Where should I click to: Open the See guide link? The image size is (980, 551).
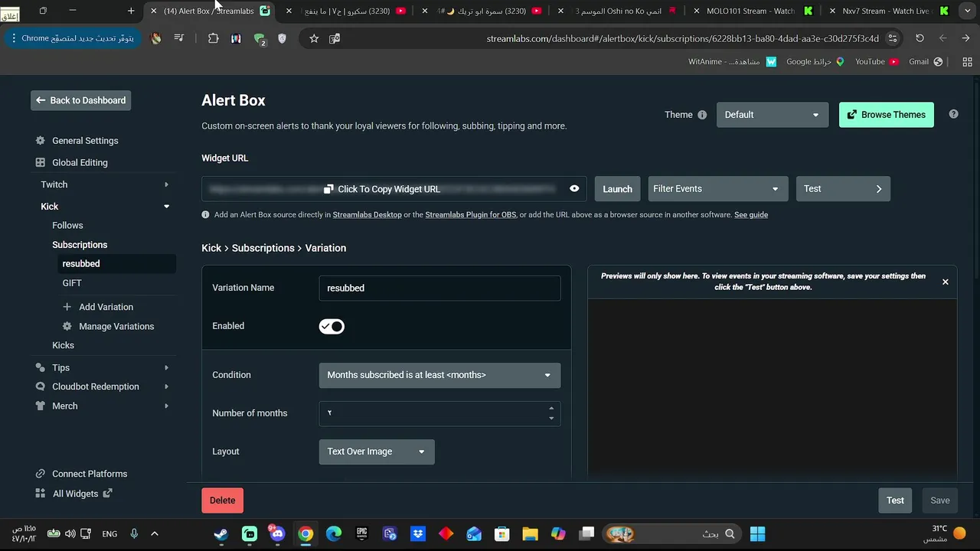coord(751,215)
